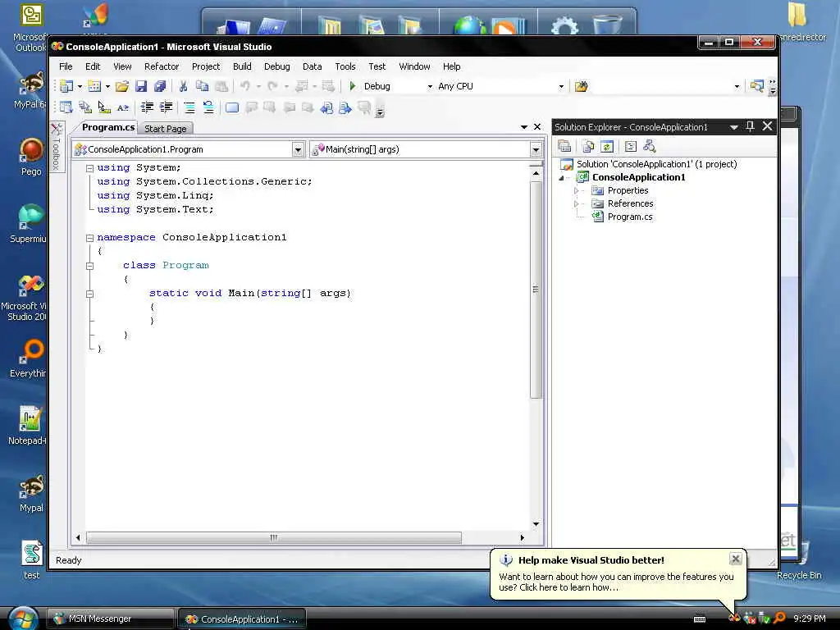The width and height of the screenshot is (840, 630).
Task: Click the editor horizontal scrollbar thumb
Action: click(x=274, y=537)
